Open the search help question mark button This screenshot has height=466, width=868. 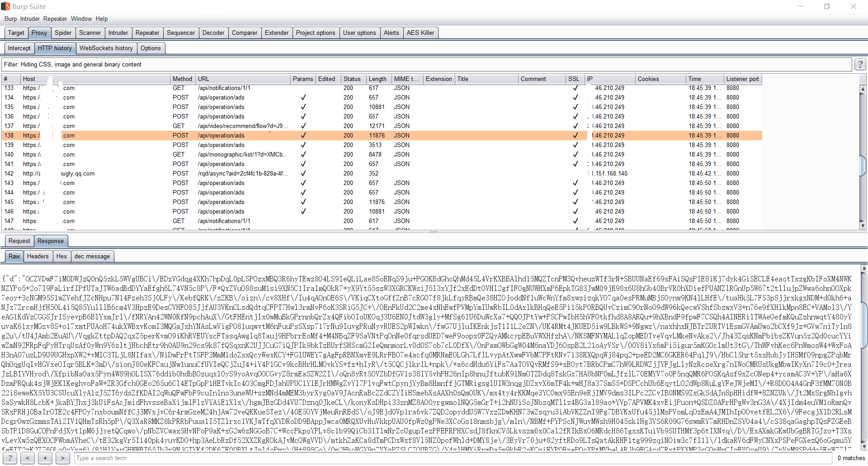point(10,458)
